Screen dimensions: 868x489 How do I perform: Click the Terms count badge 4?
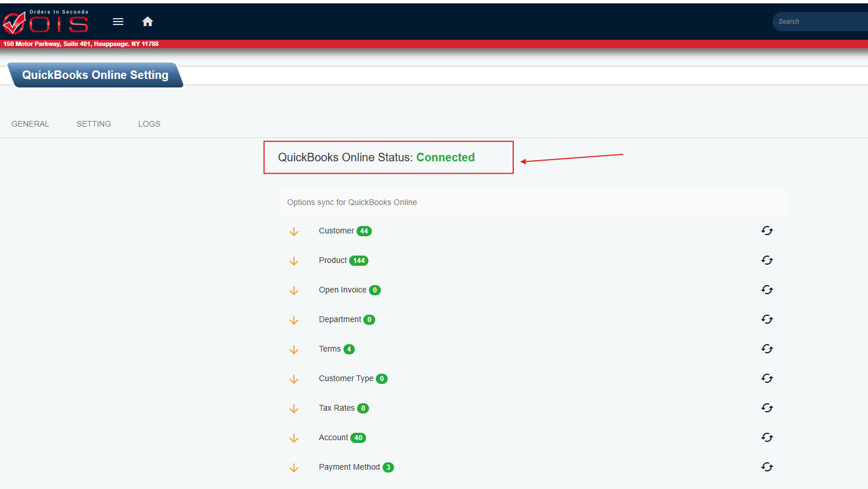point(349,349)
